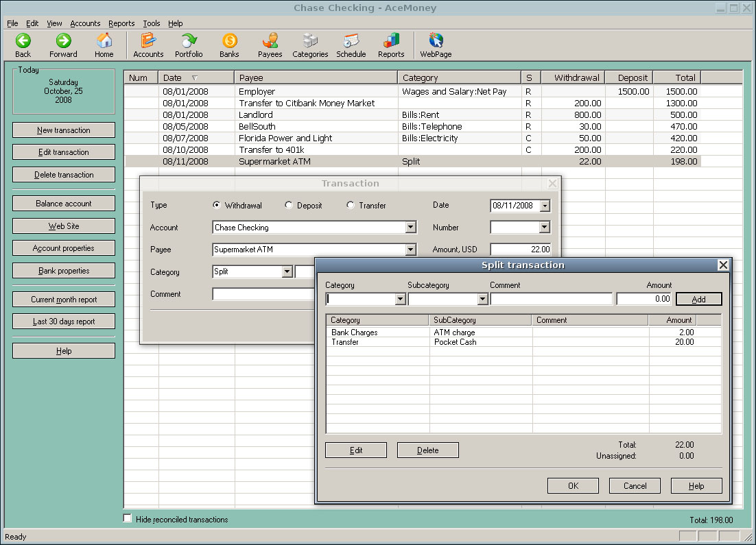Open the Schedule toolbar icon
The width and height of the screenshot is (756, 545).
click(x=351, y=45)
